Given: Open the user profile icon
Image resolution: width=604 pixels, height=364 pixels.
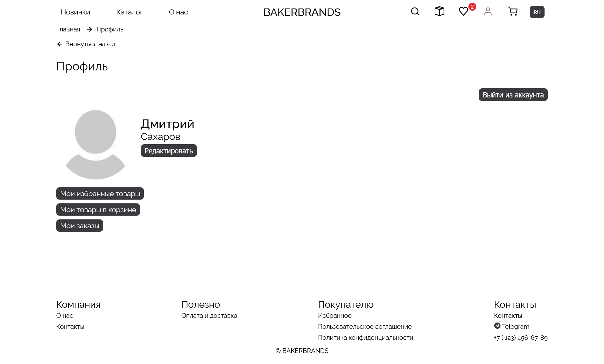Looking at the screenshot, I should point(488,12).
